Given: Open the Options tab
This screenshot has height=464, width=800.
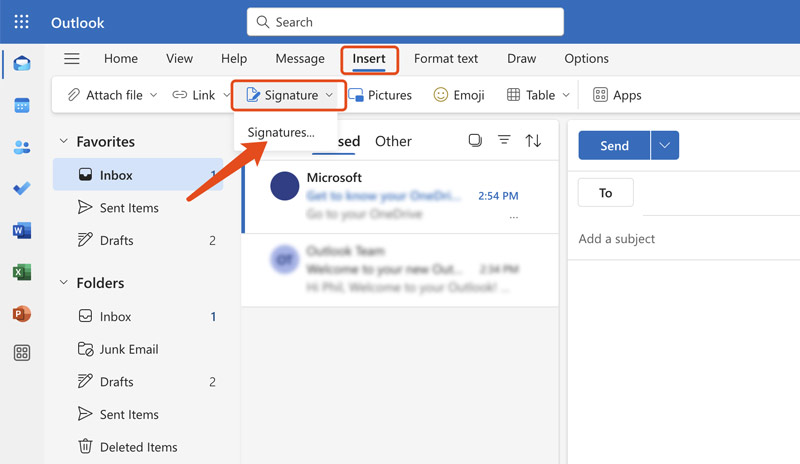Looking at the screenshot, I should click(586, 59).
